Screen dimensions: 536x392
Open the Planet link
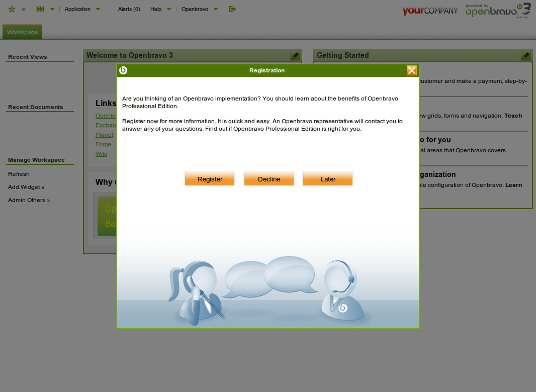tap(104, 135)
